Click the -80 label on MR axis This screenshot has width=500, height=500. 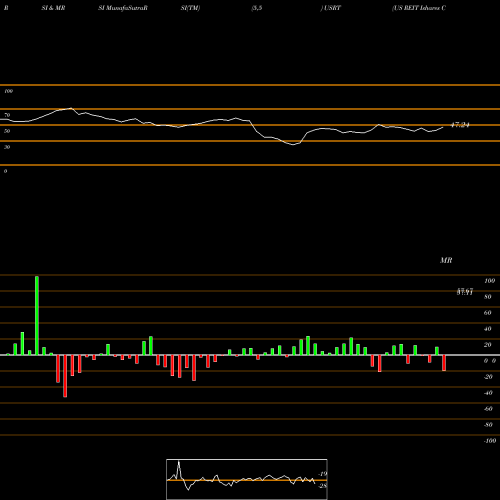488,425
